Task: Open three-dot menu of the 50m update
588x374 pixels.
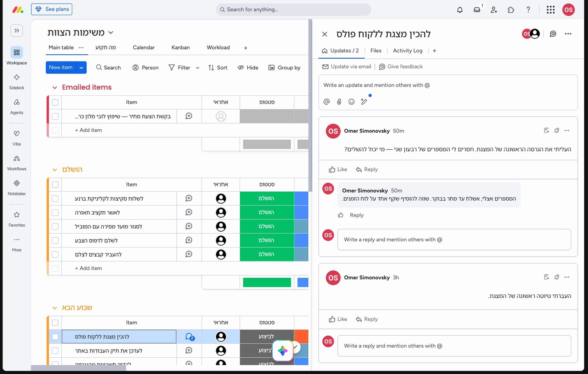Action: pyautogui.click(x=567, y=131)
